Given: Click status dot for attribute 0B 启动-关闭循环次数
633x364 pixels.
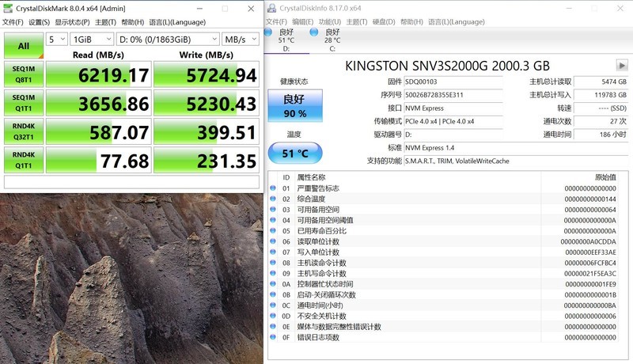Looking at the screenshot, I should point(273,294).
